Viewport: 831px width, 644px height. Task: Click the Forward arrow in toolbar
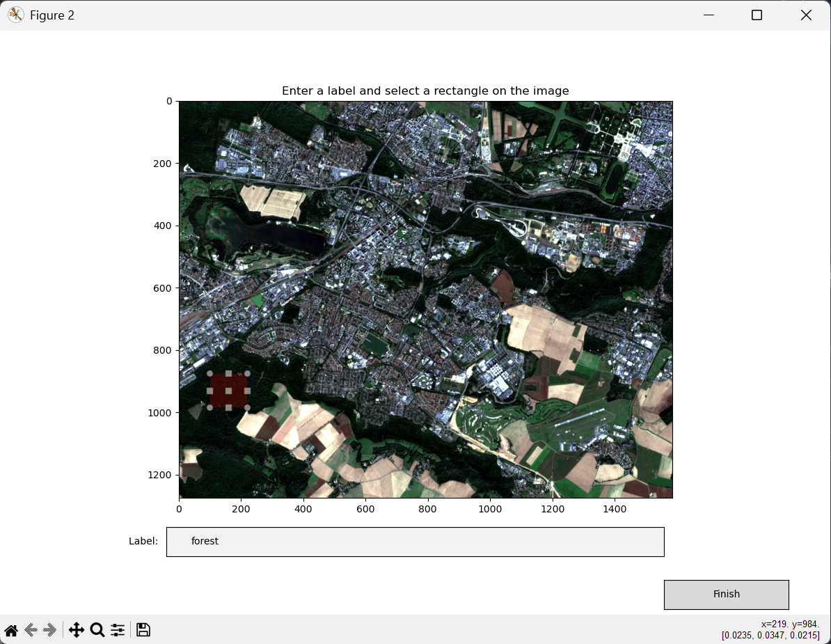click(x=49, y=630)
